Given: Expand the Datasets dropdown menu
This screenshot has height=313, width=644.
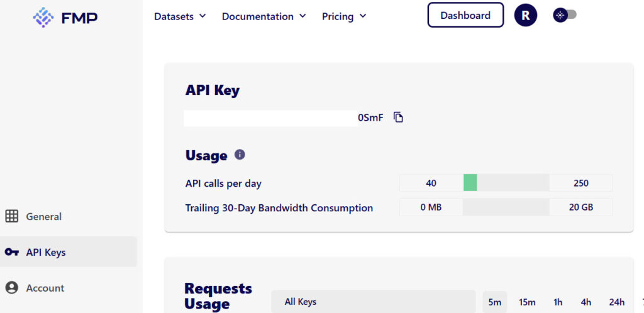Looking at the screenshot, I should 180,16.
